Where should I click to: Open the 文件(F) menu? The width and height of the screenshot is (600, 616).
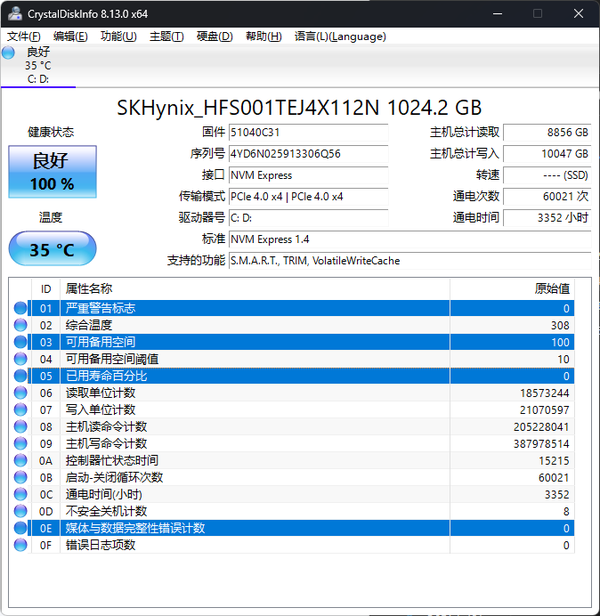pos(24,37)
